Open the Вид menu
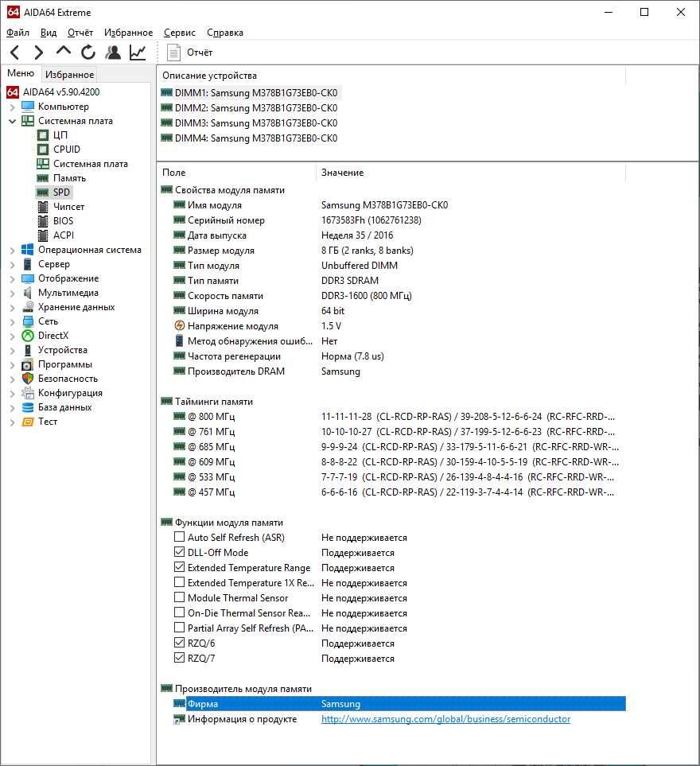This screenshot has width=700, height=766. [49, 33]
